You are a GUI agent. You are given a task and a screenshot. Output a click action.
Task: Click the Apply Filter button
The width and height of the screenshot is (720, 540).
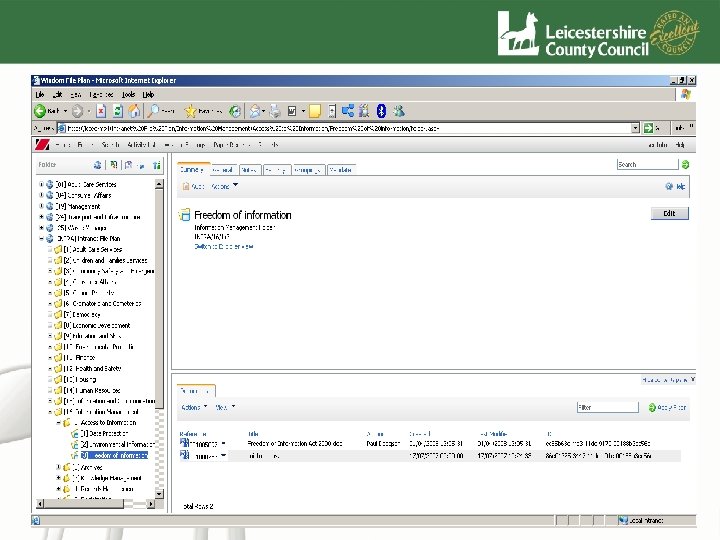coord(670,407)
